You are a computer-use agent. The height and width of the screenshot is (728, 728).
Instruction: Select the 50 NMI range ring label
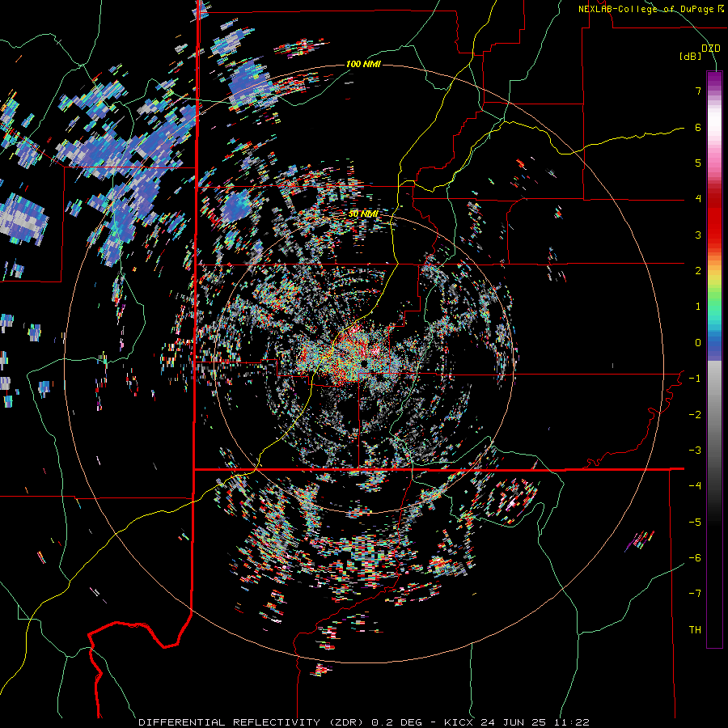click(363, 214)
